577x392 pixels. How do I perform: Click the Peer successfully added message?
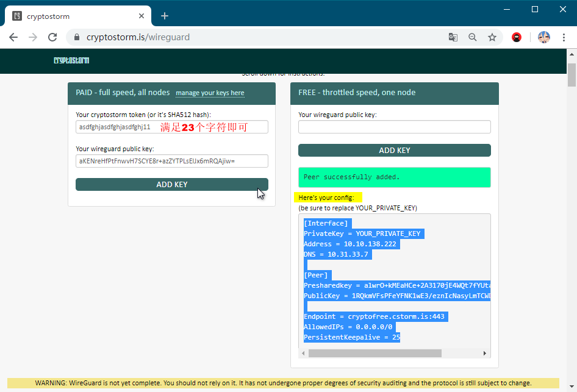point(395,177)
